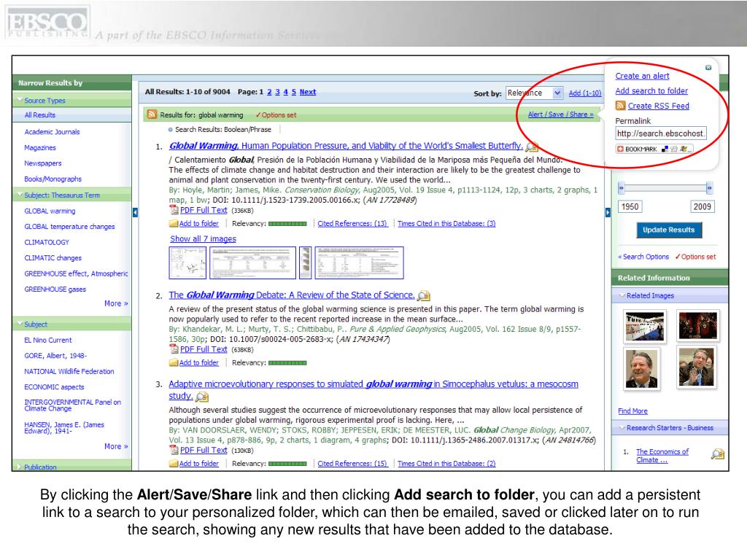Collapse the Subject facet section

20,324
